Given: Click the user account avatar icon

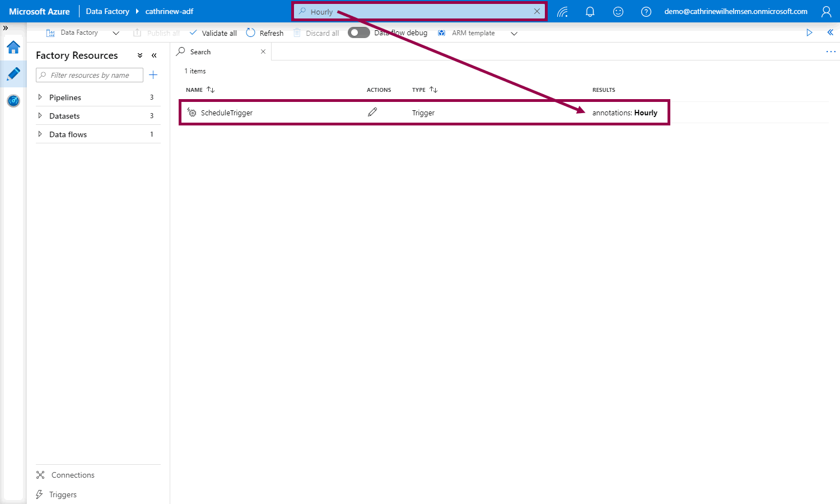Looking at the screenshot, I should pyautogui.click(x=826, y=12).
